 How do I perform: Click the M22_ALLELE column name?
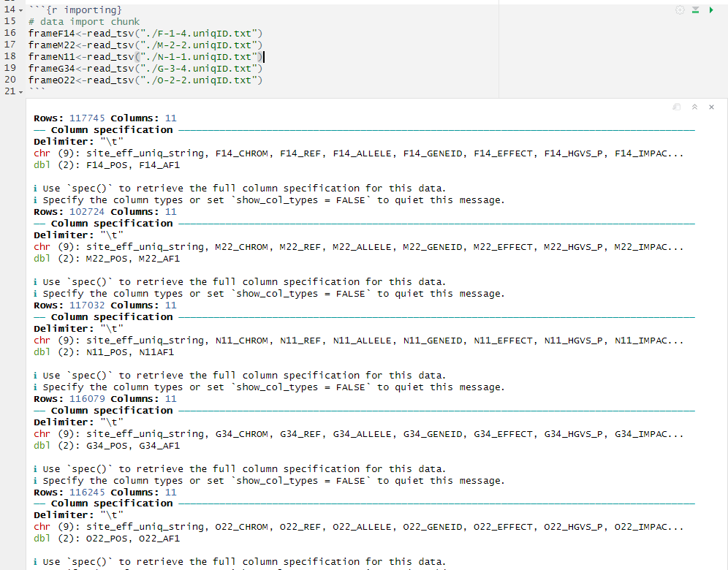click(362, 247)
